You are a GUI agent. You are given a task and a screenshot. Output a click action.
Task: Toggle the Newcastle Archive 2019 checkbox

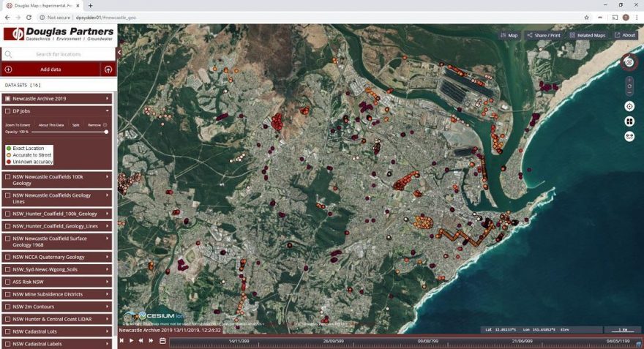click(x=7, y=99)
